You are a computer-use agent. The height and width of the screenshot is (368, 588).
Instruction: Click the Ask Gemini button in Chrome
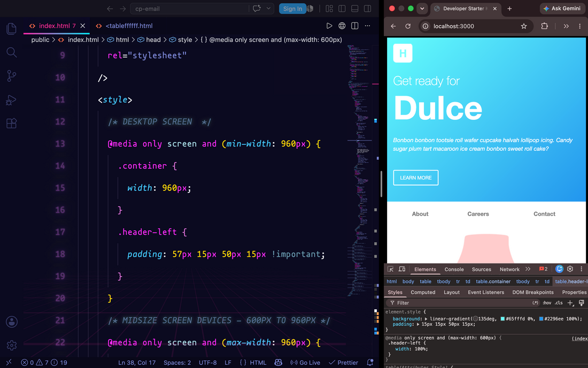[562, 9]
